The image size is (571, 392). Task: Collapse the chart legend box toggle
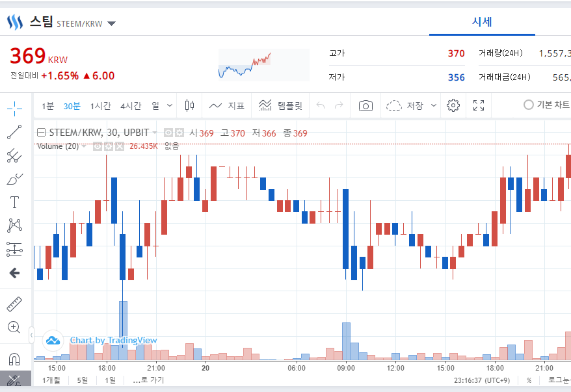pyautogui.click(x=42, y=133)
